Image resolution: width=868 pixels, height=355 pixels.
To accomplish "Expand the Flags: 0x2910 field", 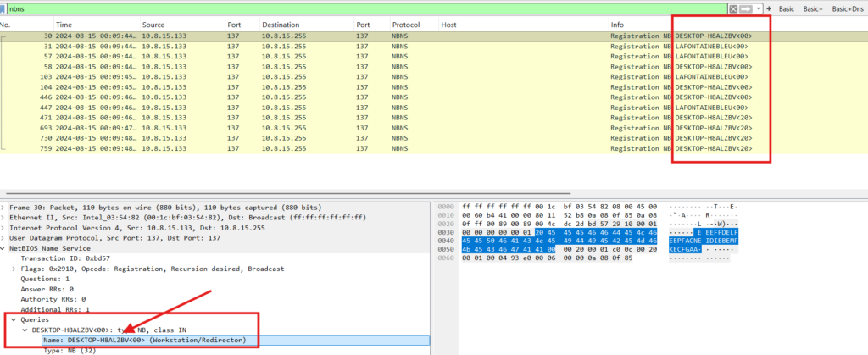I will (x=14, y=269).
